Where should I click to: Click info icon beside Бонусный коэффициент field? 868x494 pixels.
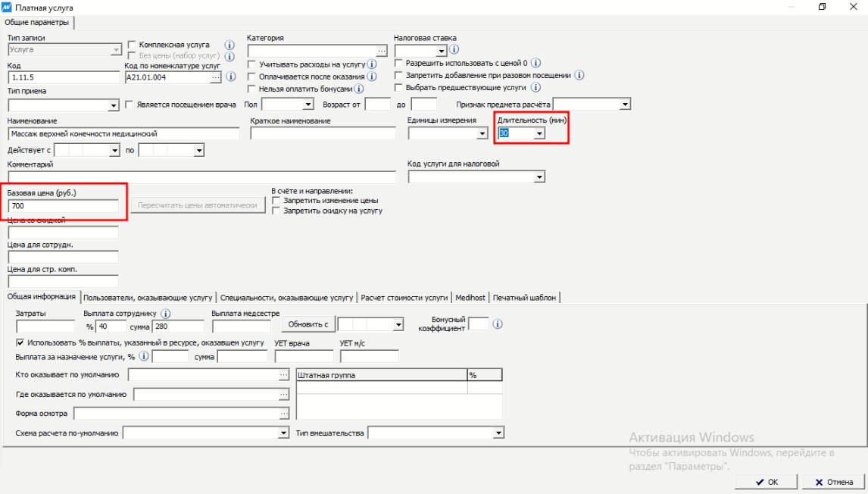point(498,324)
